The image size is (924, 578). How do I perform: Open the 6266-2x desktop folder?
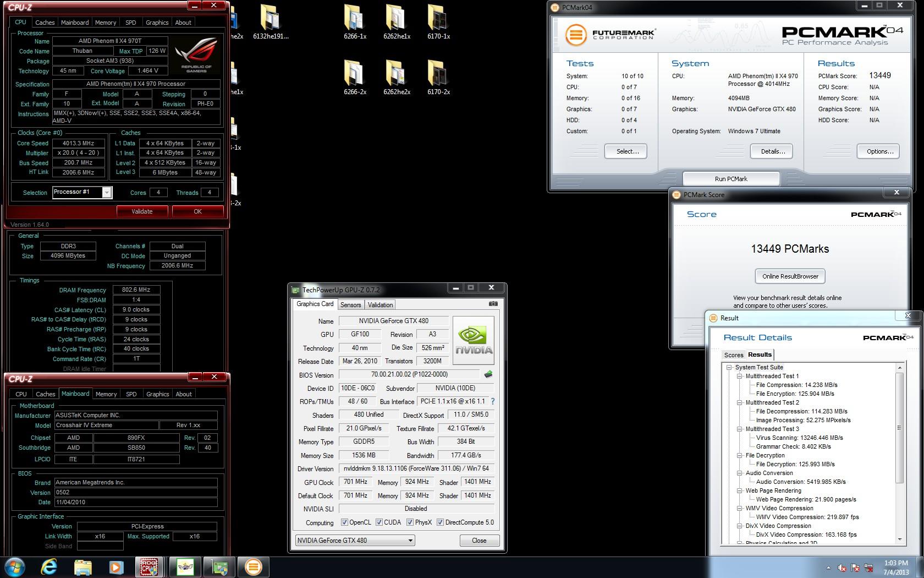point(355,77)
